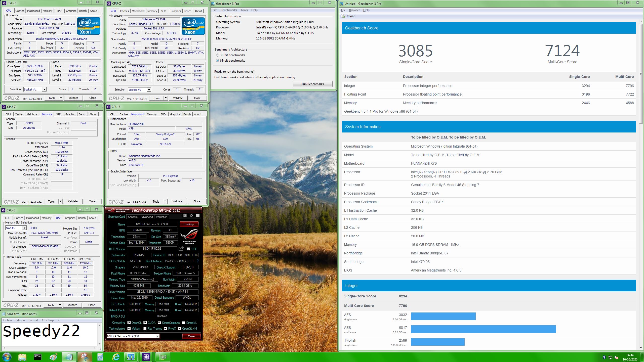This screenshot has width=644, height=362.
Task: Open Snipping Tool from the taskbar
Action: (85, 357)
